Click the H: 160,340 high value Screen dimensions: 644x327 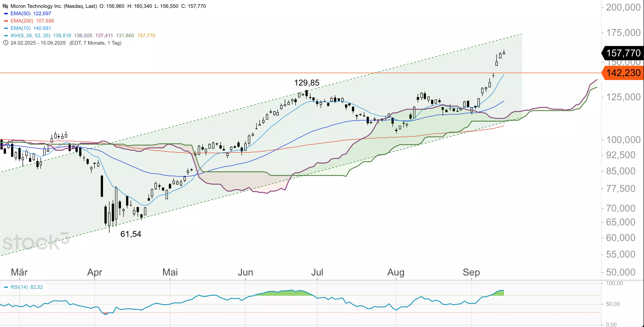click(140, 6)
